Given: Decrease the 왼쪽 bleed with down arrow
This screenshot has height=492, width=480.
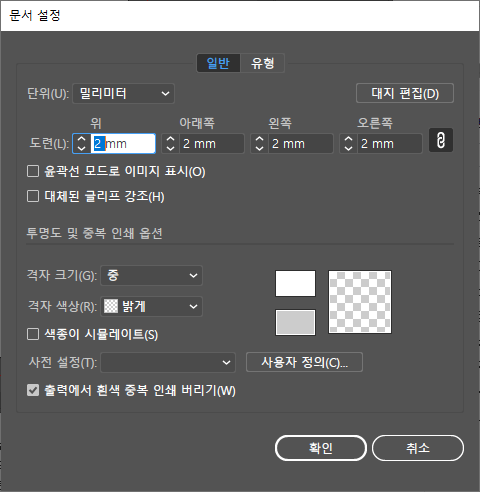Looking at the screenshot, I should [260, 148].
